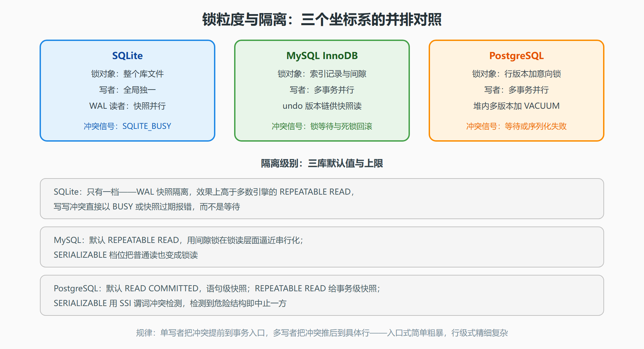Viewport: 644px width, 349px height.
Task: Click 写者：多事务并行 in the MySQL InnoDB card
Action: [322, 90]
